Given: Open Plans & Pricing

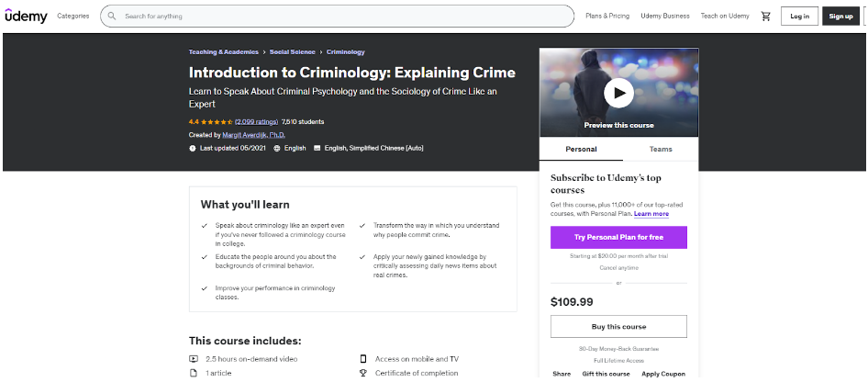Looking at the screenshot, I should coord(607,16).
